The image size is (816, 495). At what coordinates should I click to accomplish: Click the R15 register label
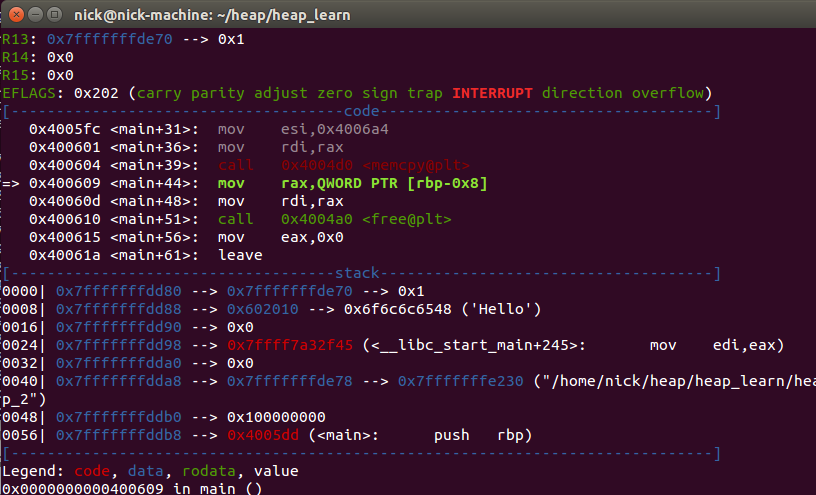click(16, 75)
